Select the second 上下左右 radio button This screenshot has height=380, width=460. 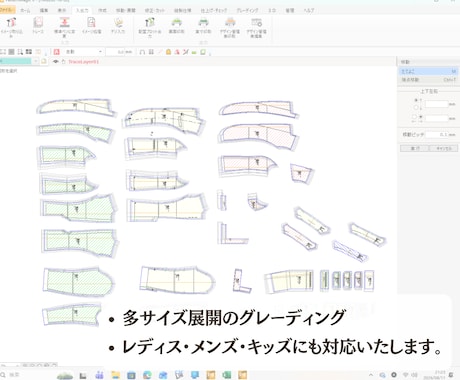416,108
